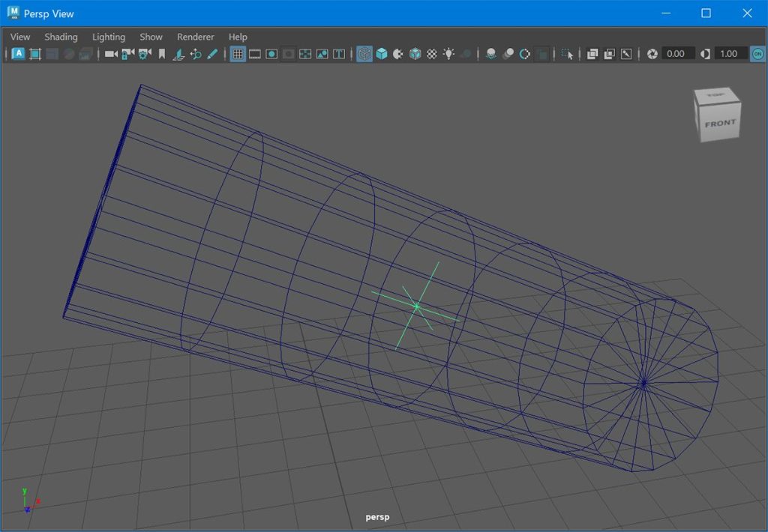Screen dimensions: 768x532
Task: Click the Wireframe on Shaded cube icon
Action: (415, 54)
